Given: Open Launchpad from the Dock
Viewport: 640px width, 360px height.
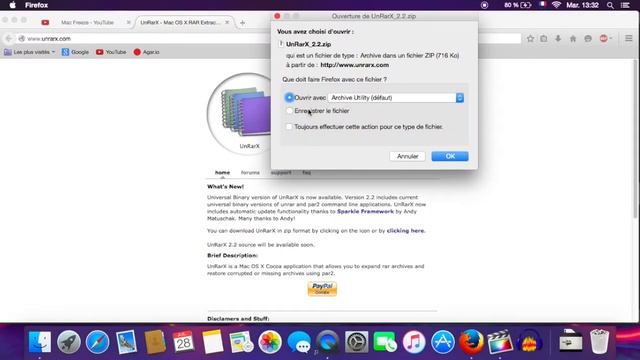Looking at the screenshot, I should [69, 342].
